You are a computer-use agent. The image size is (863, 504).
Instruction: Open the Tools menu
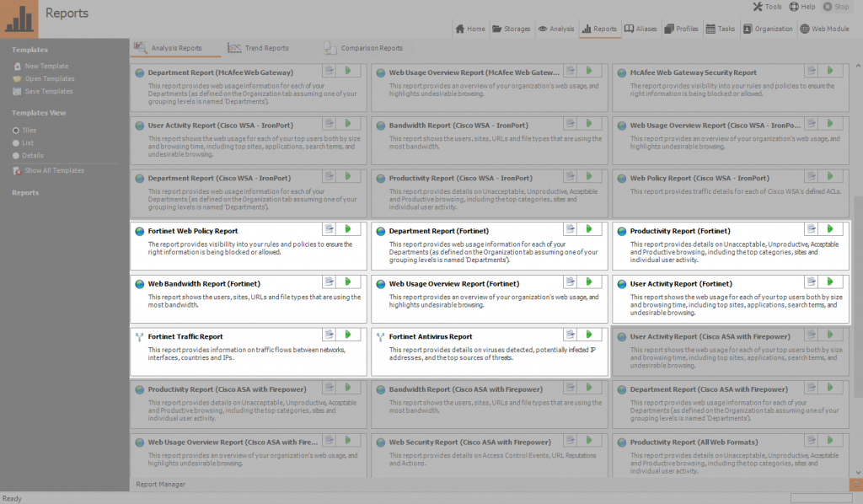coord(767,7)
